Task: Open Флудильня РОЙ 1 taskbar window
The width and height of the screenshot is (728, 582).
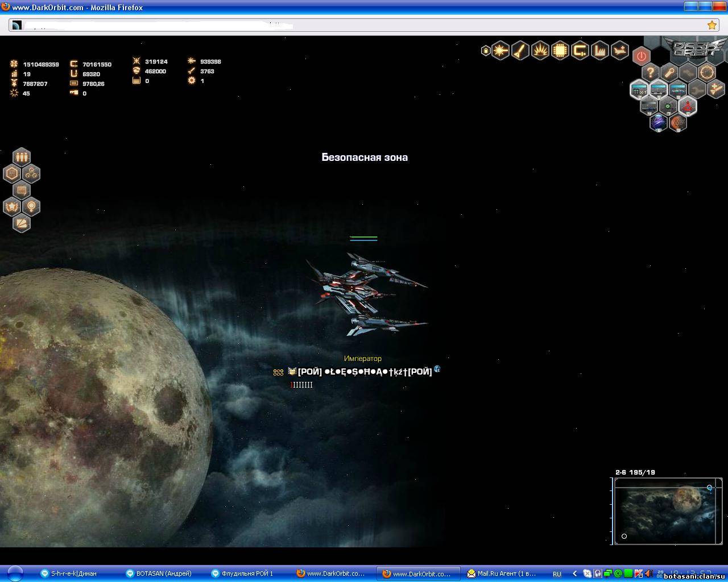Action: click(x=247, y=573)
